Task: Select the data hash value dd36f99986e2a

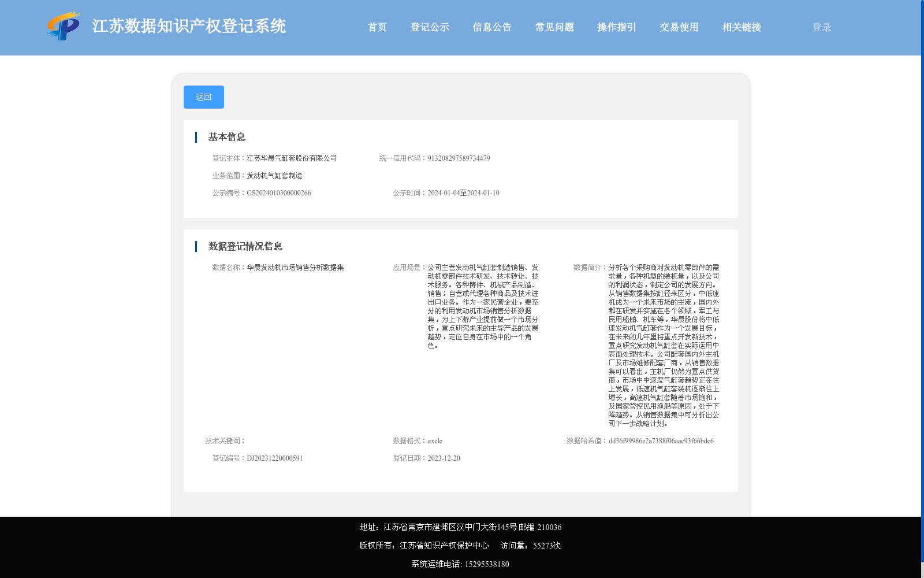Action: pyautogui.click(x=661, y=441)
